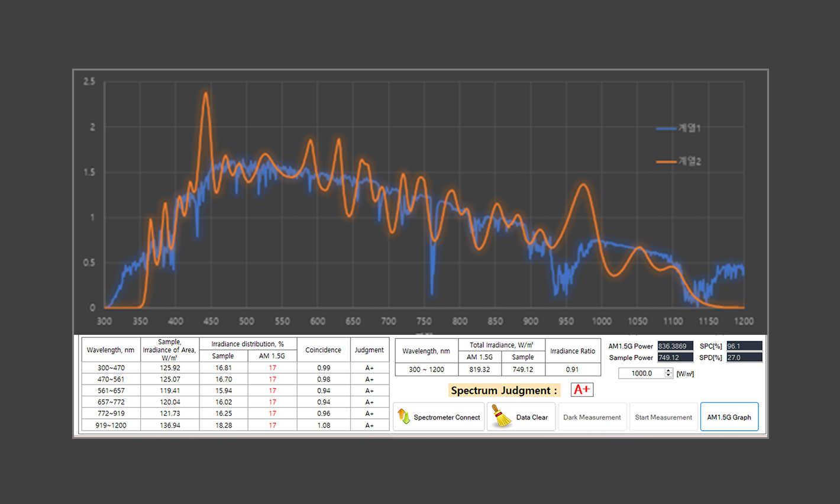840x504 pixels.
Task: Click the Data Clear broom icon
Action: 502,416
